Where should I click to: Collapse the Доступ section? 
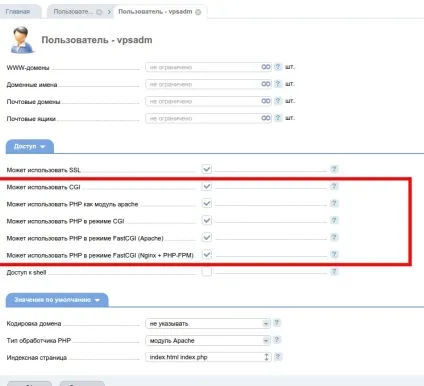[x=30, y=147]
